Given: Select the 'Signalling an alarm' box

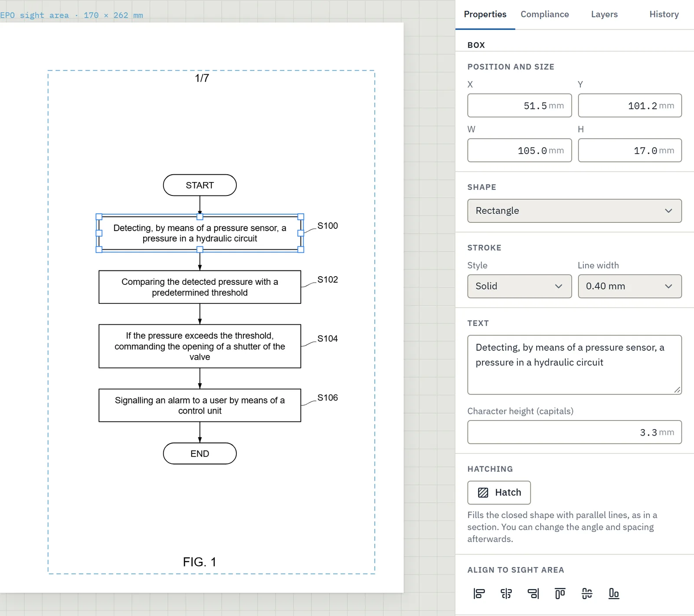Looking at the screenshot, I should [x=200, y=405].
